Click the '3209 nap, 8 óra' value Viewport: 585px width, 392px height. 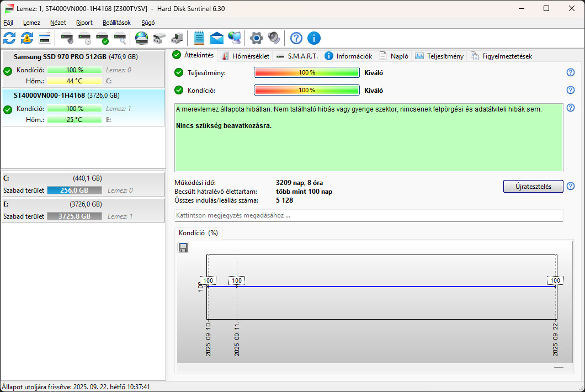299,183
